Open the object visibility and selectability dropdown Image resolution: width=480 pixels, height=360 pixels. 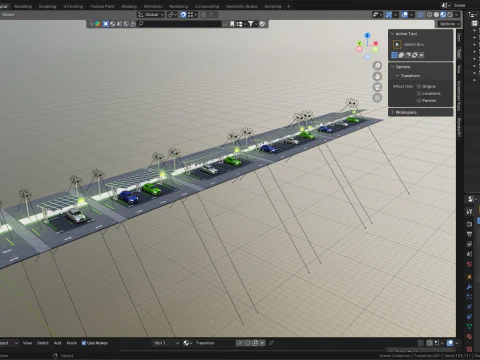pyautogui.click(x=377, y=15)
